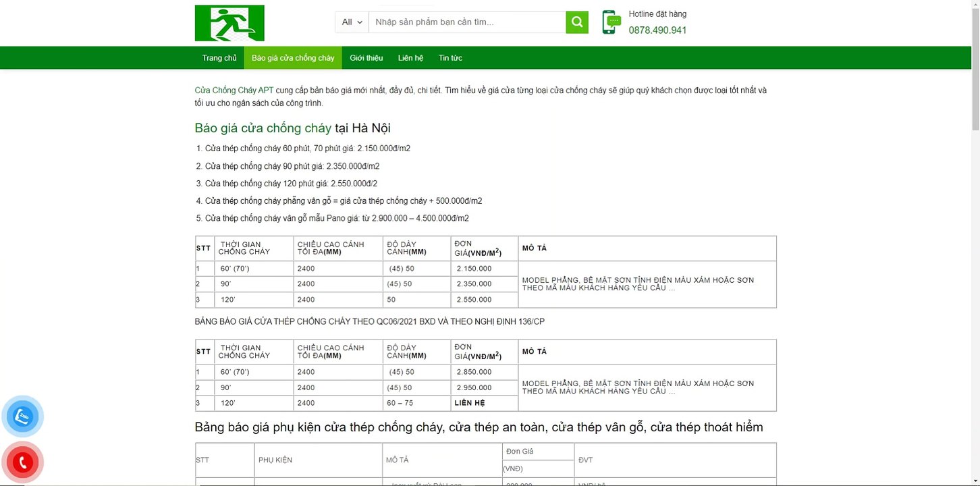Click list item phẳng vân gỗ + 500.000đ/m2
The height and width of the screenshot is (486, 980).
coord(344,201)
